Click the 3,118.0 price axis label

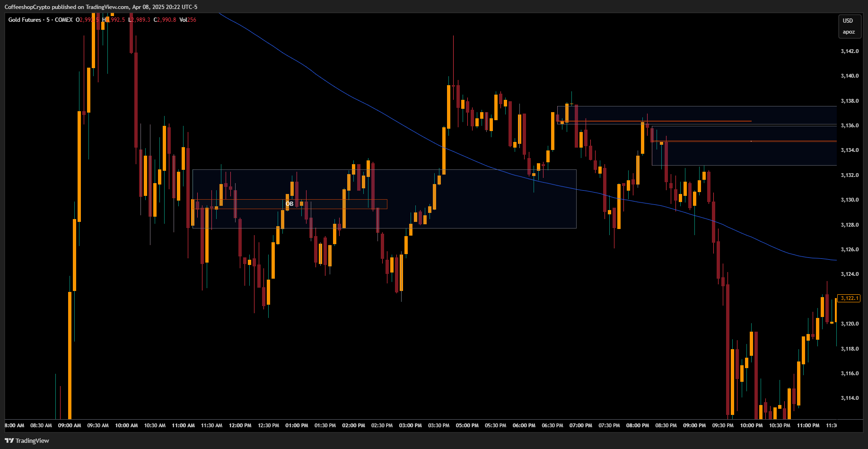850,349
